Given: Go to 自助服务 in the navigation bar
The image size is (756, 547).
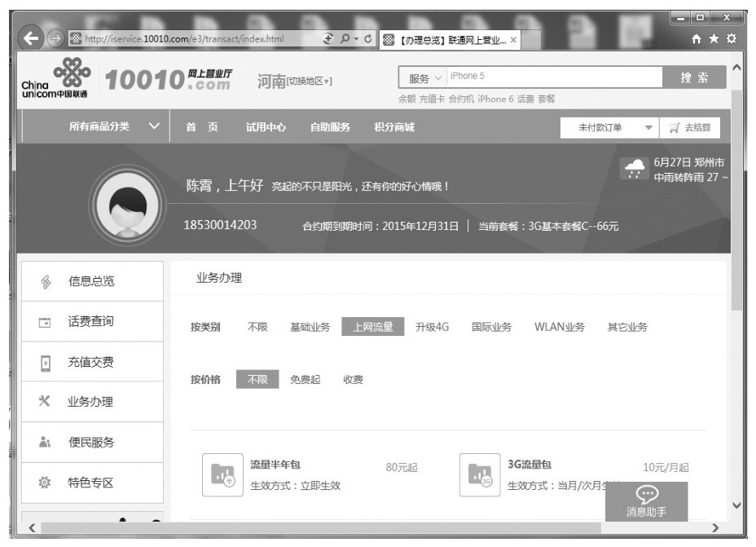Looking at the screenshot, I should (330, 126).
